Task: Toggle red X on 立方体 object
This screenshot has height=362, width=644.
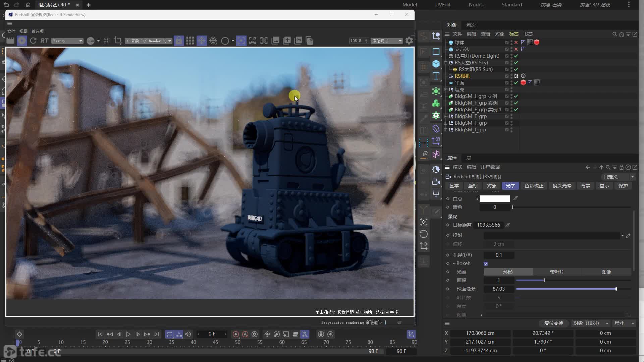Action: tap(516, 49)
